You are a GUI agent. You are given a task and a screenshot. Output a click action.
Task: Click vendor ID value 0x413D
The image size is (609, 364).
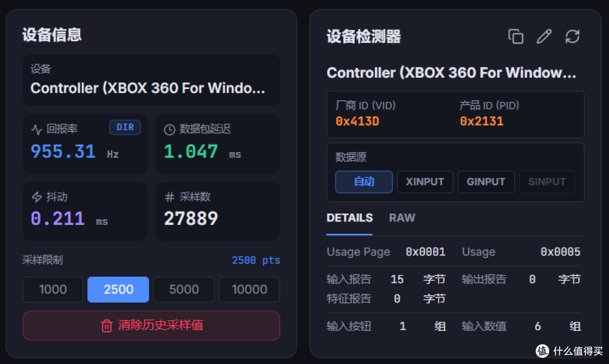coord(358,122)
